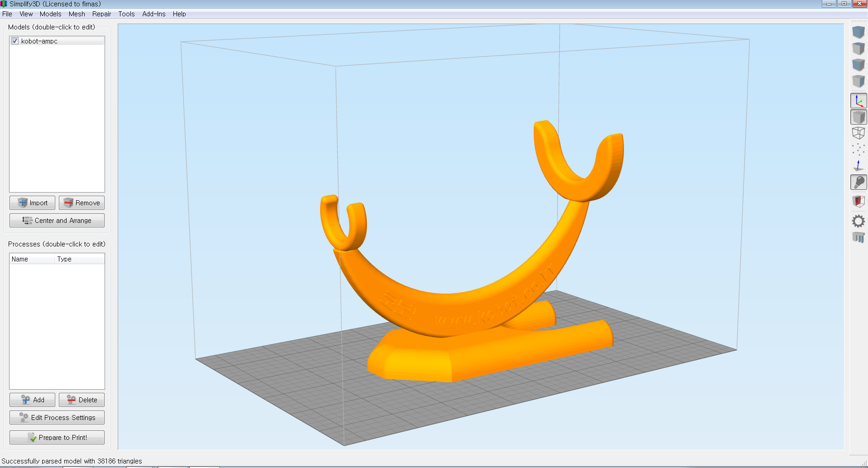Toggle wireframe cube rendering icon
Screen dimensions: 868x468
pyautogui.click(x=858, y=133)
